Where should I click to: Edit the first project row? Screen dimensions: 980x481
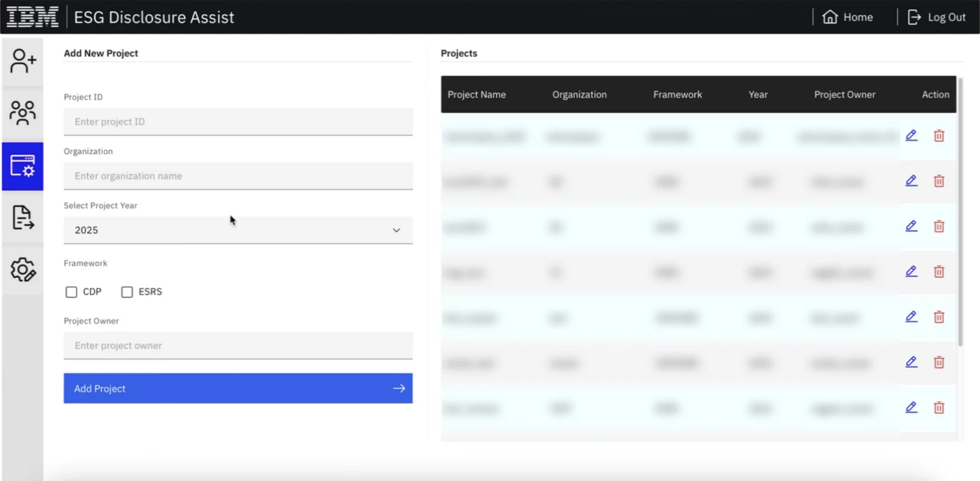[x=911, y=135]
